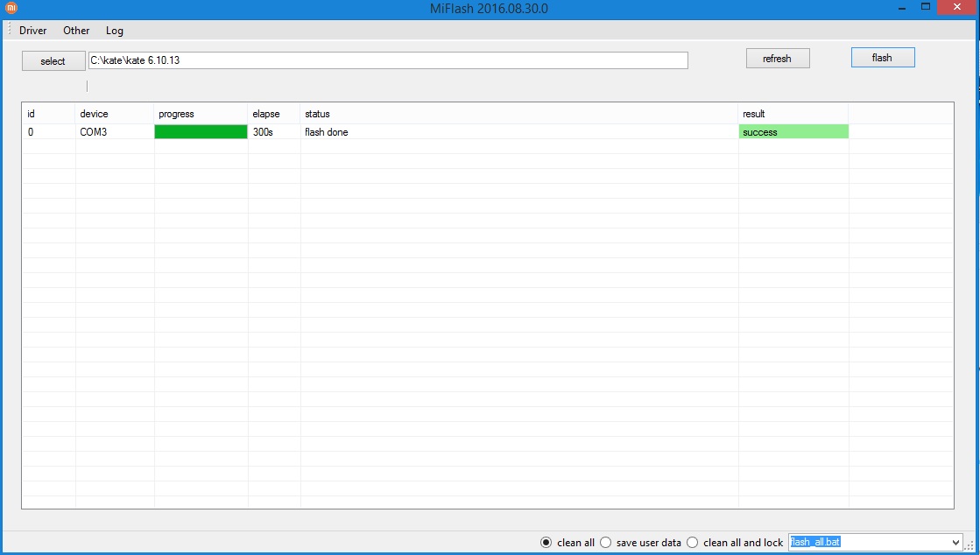
Task: Open the Driver menu
Action: (32, 31)
